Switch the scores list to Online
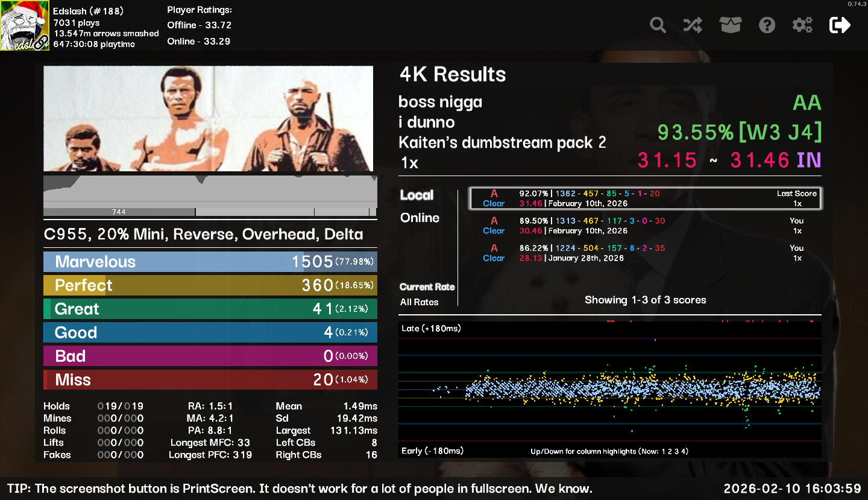Viewport: 868px width, 500px height. [x=420, y=218]
